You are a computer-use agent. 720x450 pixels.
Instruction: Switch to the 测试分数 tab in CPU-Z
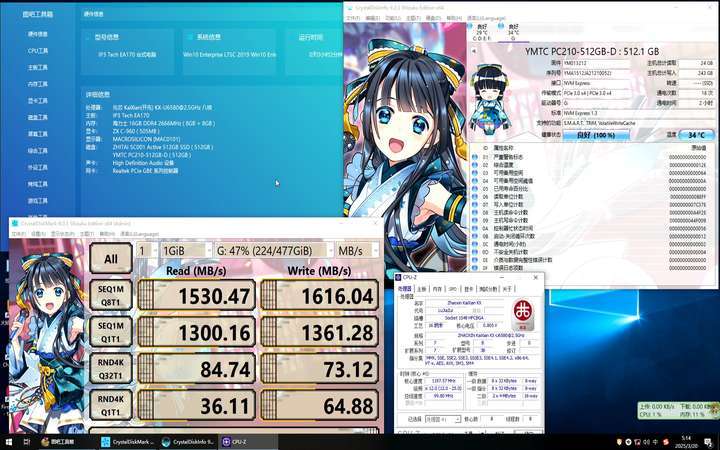pos(488,289)
